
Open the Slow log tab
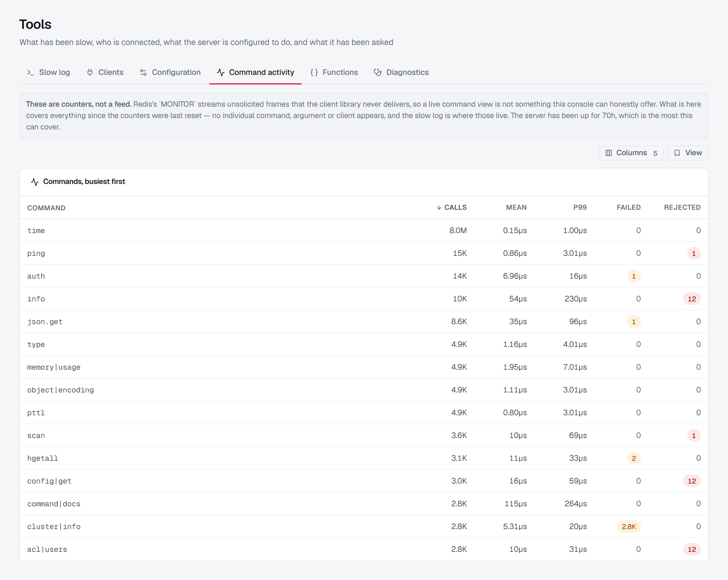tap(49, 72)
